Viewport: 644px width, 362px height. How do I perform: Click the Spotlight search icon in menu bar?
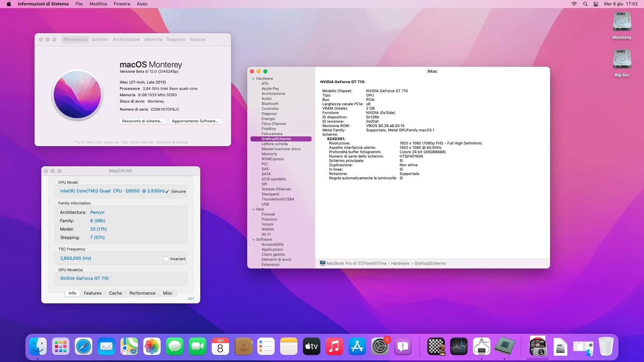[585, 4]
